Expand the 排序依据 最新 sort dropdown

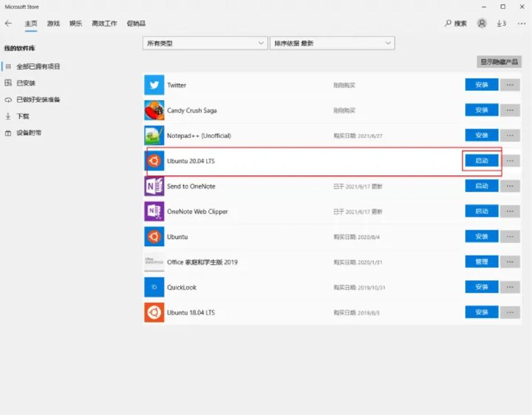click(x=332, y=43)
